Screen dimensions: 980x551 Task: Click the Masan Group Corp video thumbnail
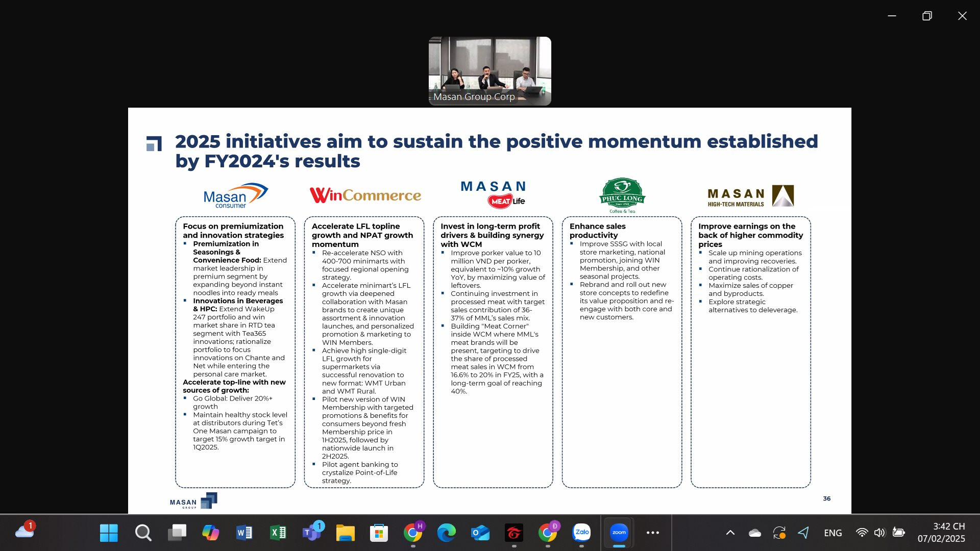click(x=489, y=70)
